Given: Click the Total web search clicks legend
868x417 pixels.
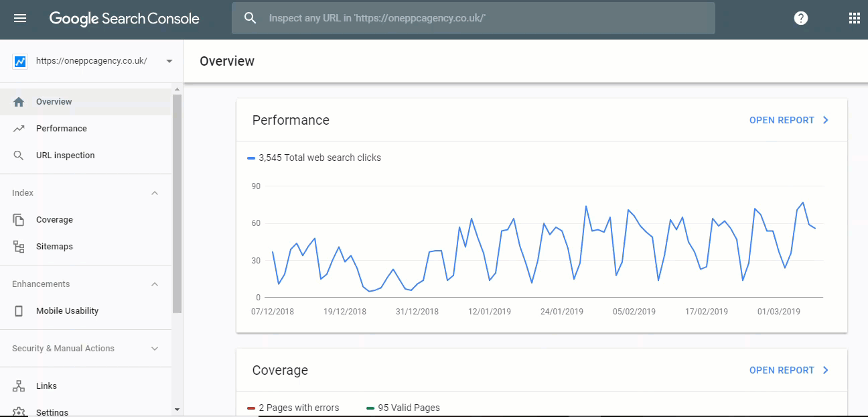Looking at the screenshot, I should coord(314,158).
